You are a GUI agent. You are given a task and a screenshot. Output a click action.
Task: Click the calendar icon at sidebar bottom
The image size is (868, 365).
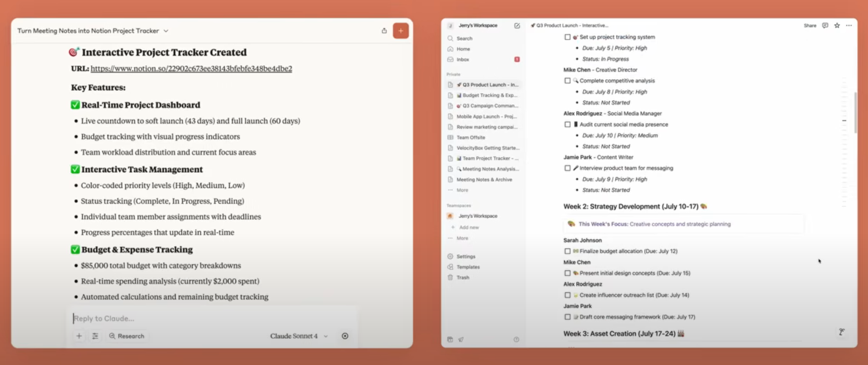tap(450, 340)
